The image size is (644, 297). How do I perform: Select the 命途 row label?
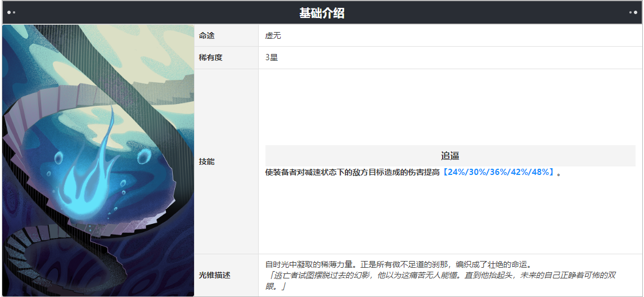click(x=206, y=36)
